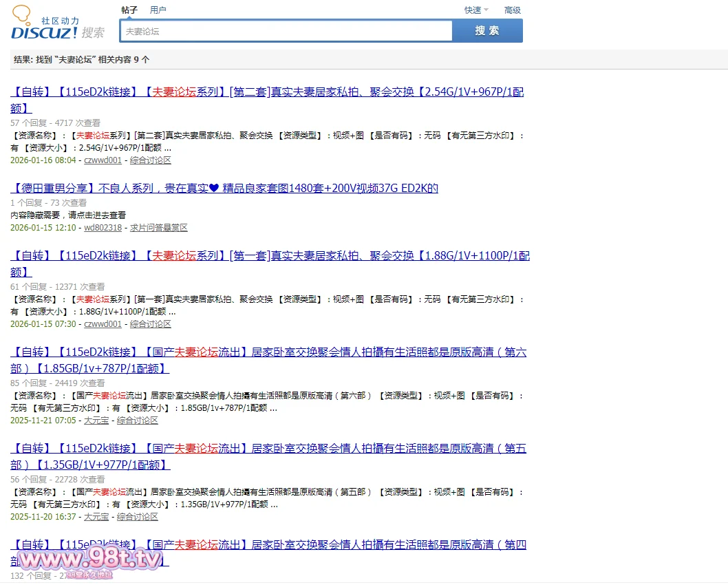Screen dimensions: 728x585
Task: Open the author profile wd802318
Action: [103, 228]
